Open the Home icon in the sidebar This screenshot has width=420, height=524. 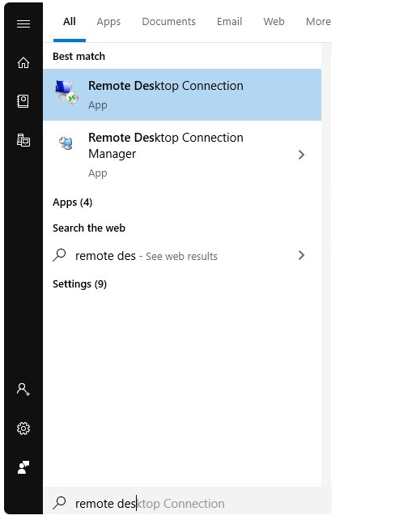click(x=23, y=62)
